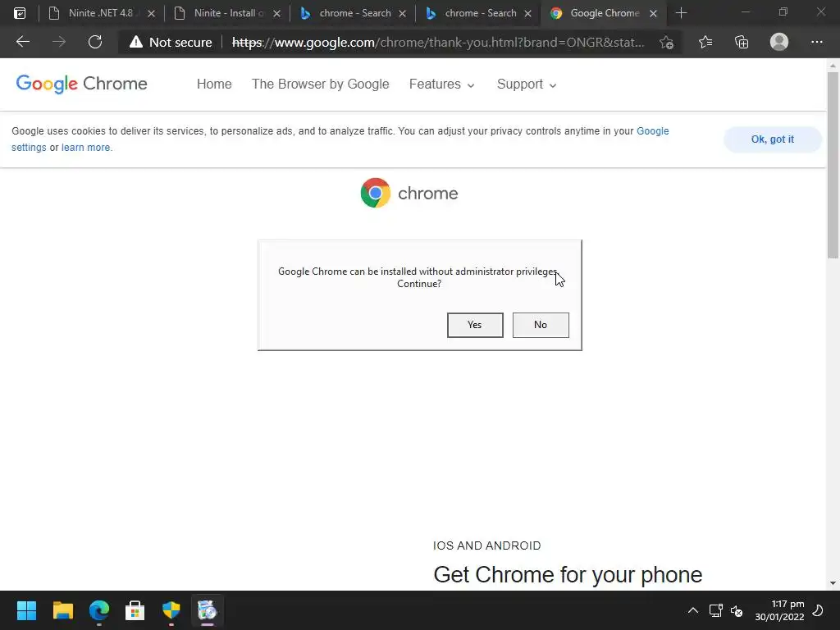Click the Not secure warning icon

pyautogui.click(x=136, y=42)
